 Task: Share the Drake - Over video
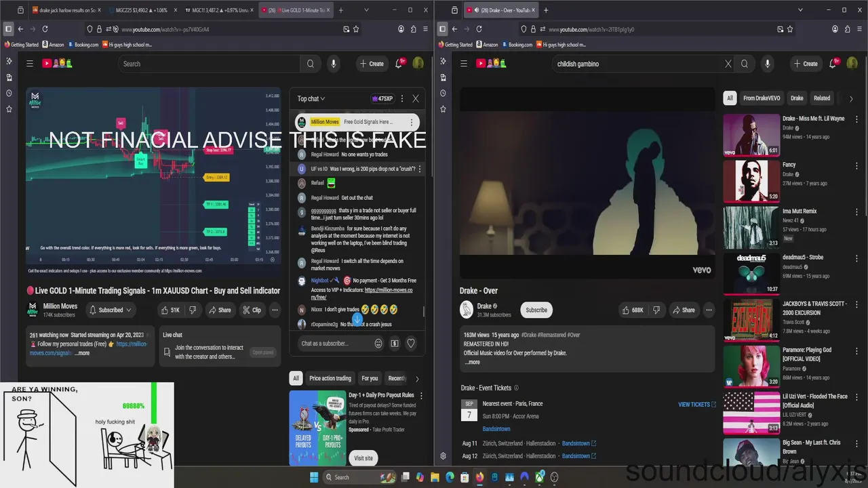tap(683, 310)
